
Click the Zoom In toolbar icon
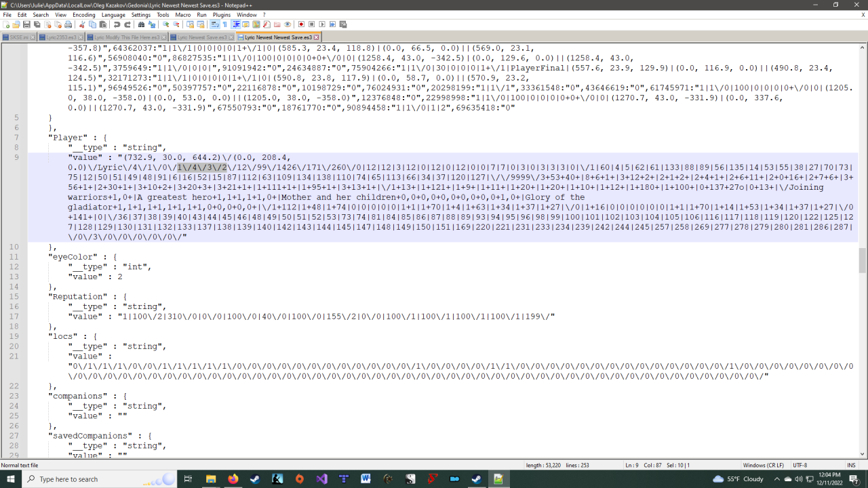coord(165,24)
